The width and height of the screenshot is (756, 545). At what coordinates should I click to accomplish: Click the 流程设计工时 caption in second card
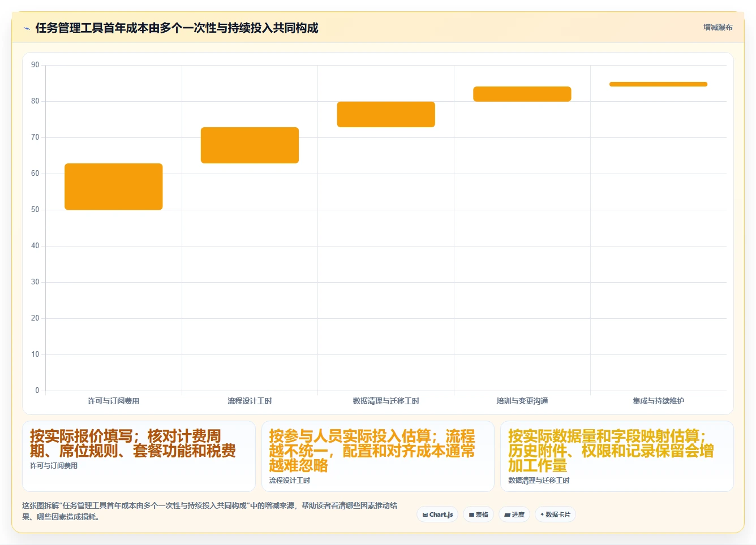(290, 481)
